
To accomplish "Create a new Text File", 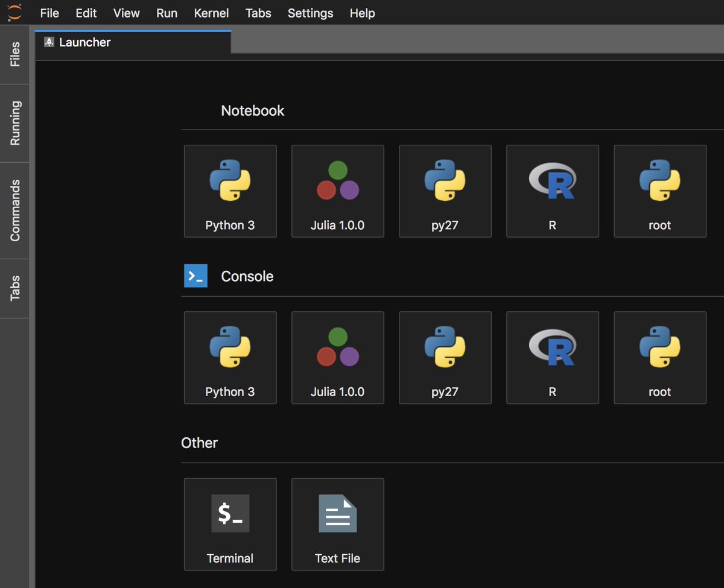I will [x=337, y=524].
